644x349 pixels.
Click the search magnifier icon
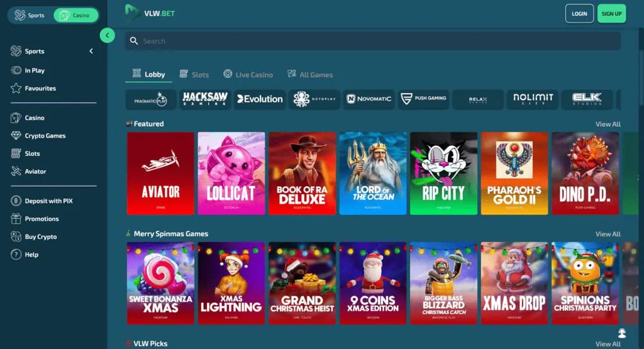134,41
